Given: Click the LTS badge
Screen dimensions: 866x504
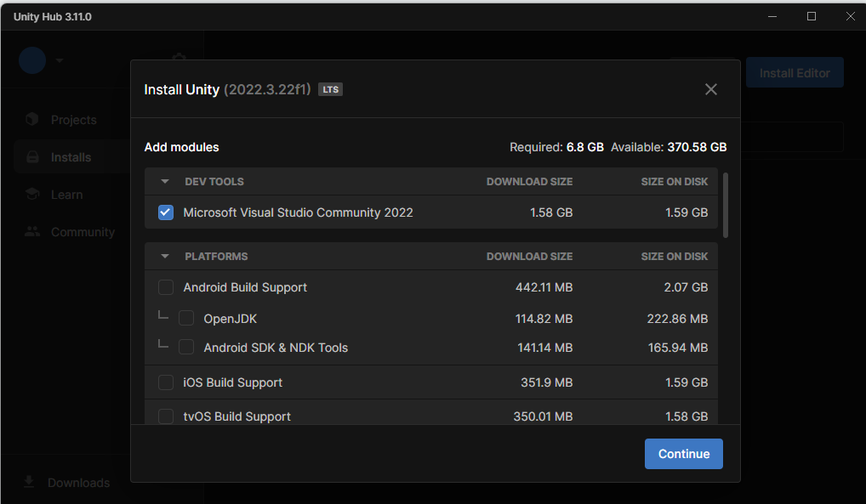Looking at the screenshot, I should 330,89.
